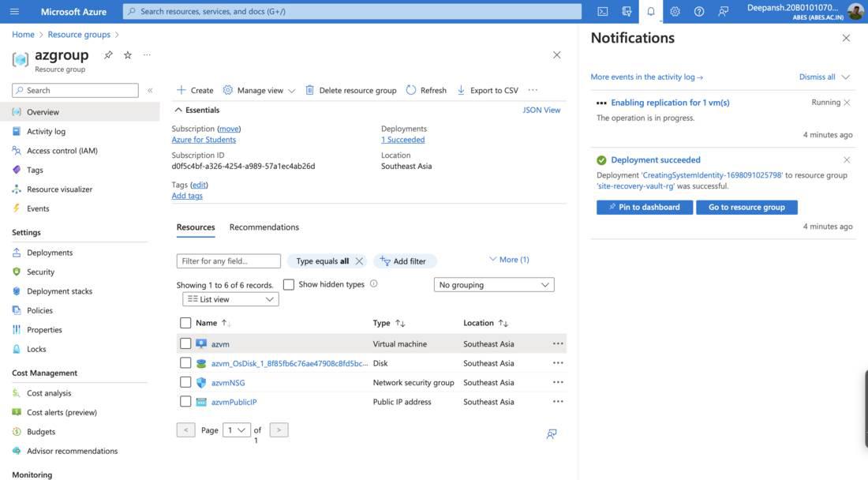Open the No grouping dropdown
This screenshot has height=480, width=868.
[x=494, y=285]
